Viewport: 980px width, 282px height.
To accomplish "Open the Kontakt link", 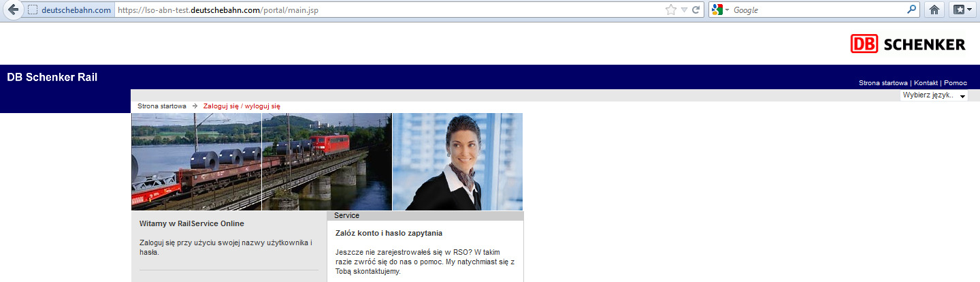I will point(926,82).
